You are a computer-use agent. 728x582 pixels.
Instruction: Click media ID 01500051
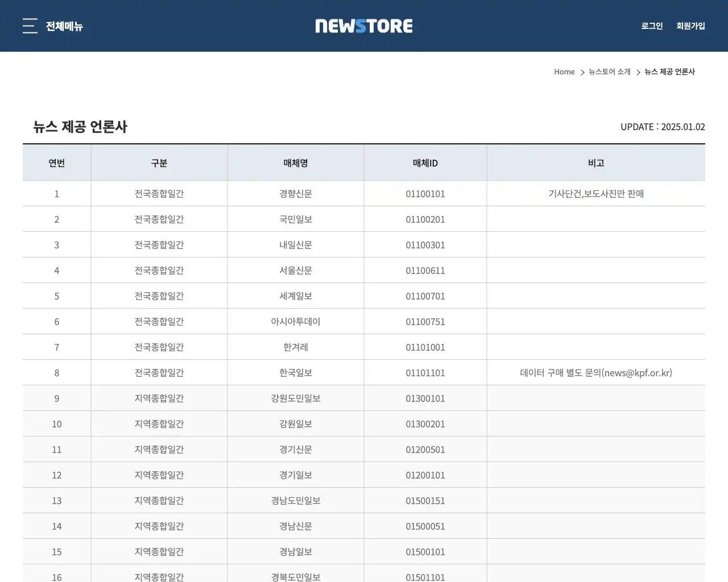pyautogui.click(x=425, y=526)
